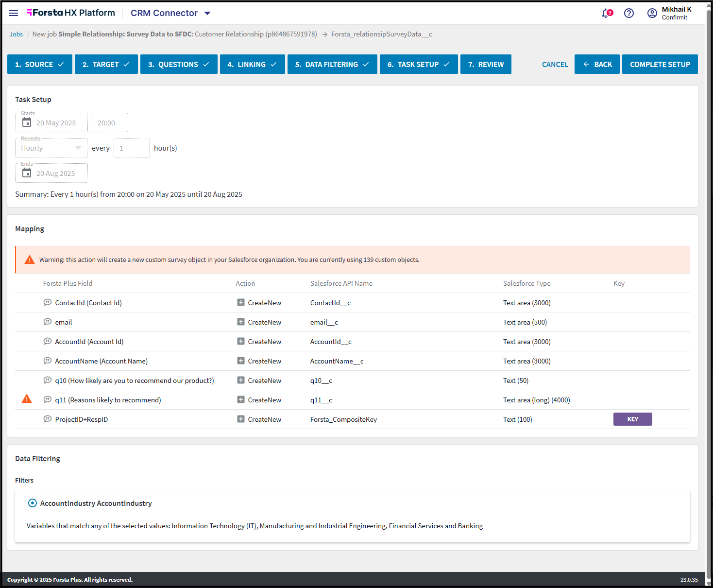Open the hamburger main menu
The image size is (713, 588).
(14, 13)
